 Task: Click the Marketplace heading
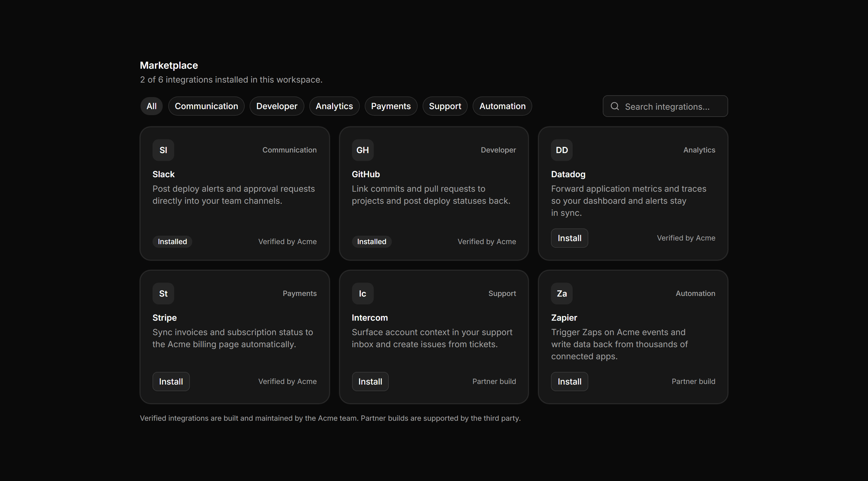point(169,65)
